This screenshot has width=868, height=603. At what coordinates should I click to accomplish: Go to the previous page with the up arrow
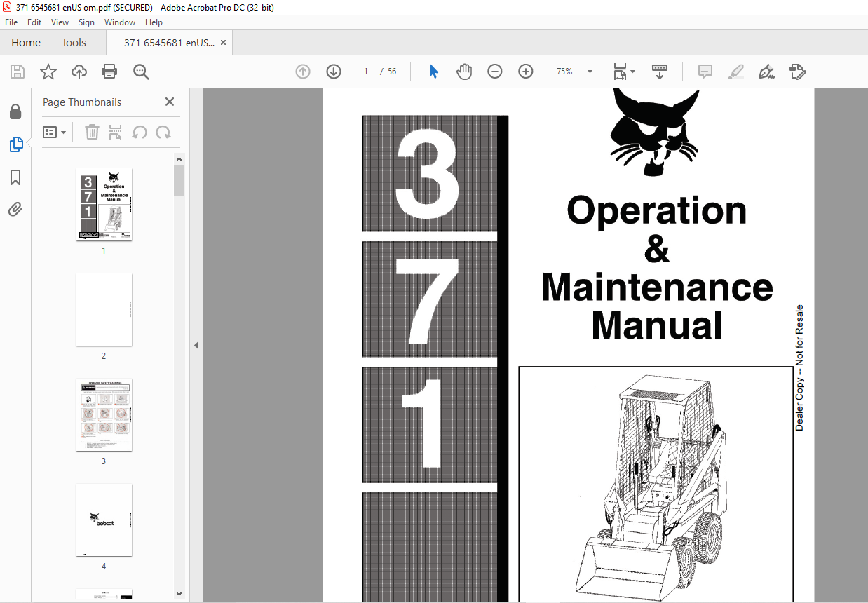pos(303,72)
